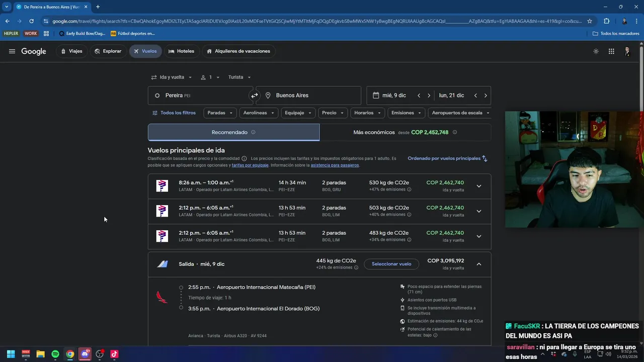The width and height of the screenshot is (644, 362).
Task: Select the Más económicos results tab
Action: 405,132
